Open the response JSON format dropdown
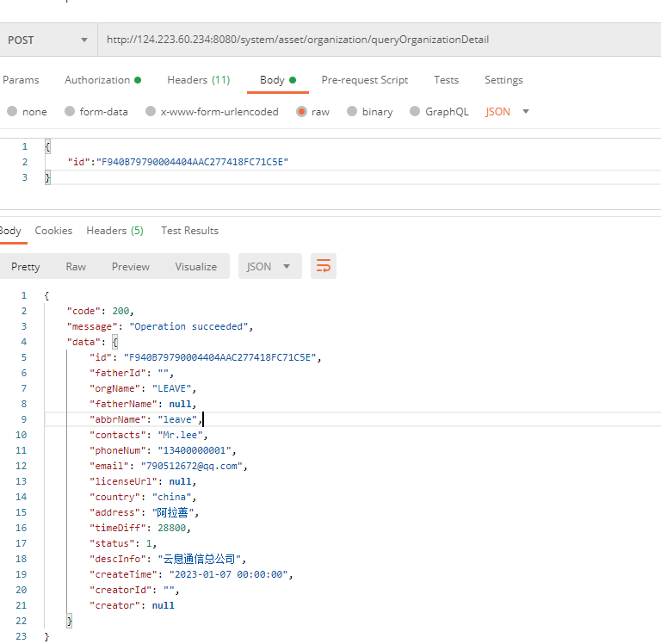Screen dimensions: 661x644 click(x=269, y=266)
